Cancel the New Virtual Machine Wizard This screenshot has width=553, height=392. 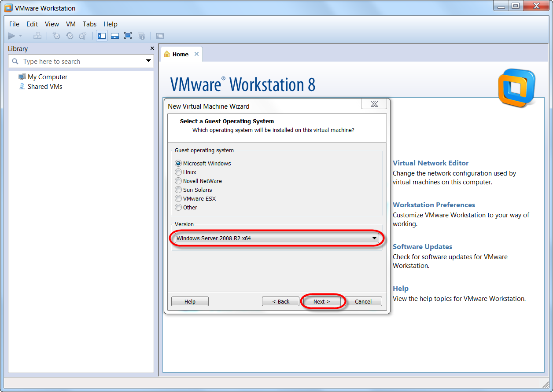363,301
